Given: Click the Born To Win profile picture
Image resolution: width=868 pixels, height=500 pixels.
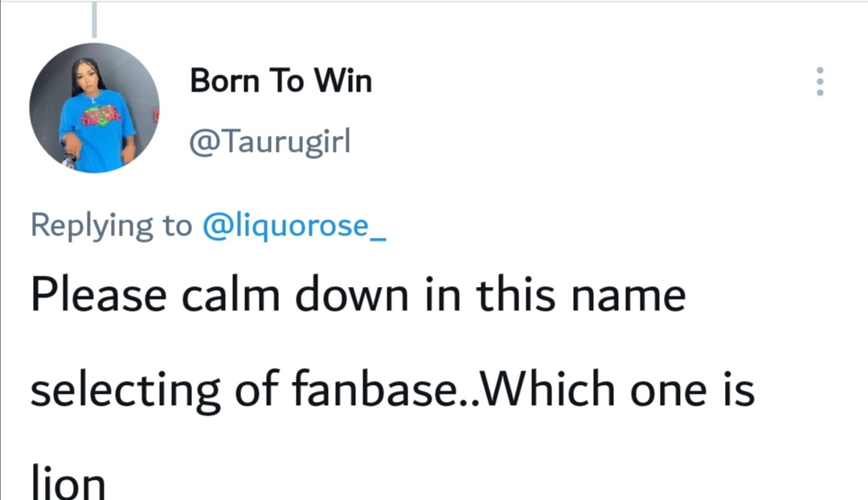Looking at the screenshot, I should coord(94,107).
